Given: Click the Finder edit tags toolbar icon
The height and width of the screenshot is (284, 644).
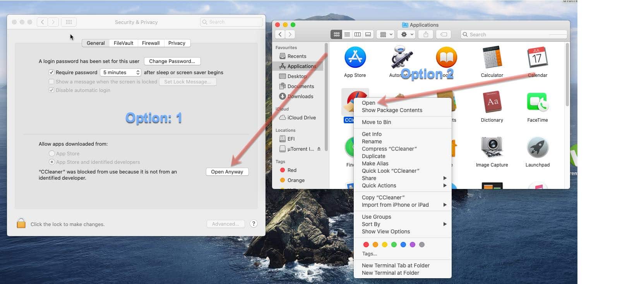Looking at the screenshot, I should tap(444, 34).
